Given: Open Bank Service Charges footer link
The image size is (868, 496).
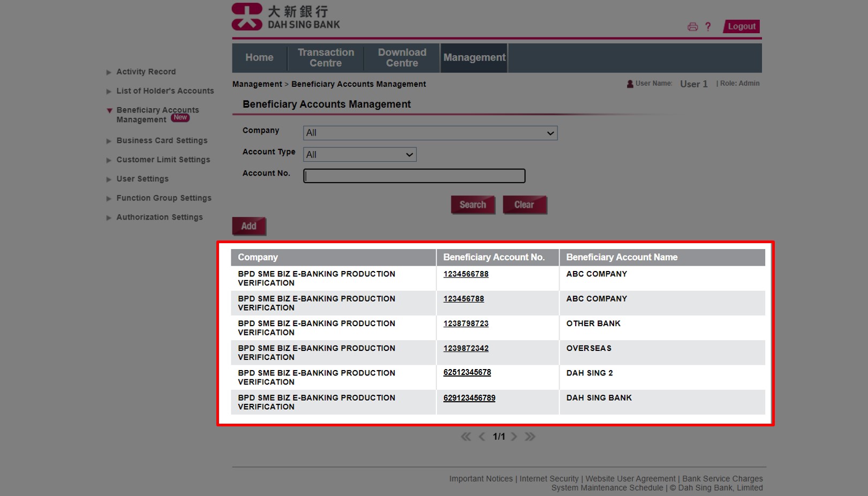Looking at the screenshot, I should (722, 479).
